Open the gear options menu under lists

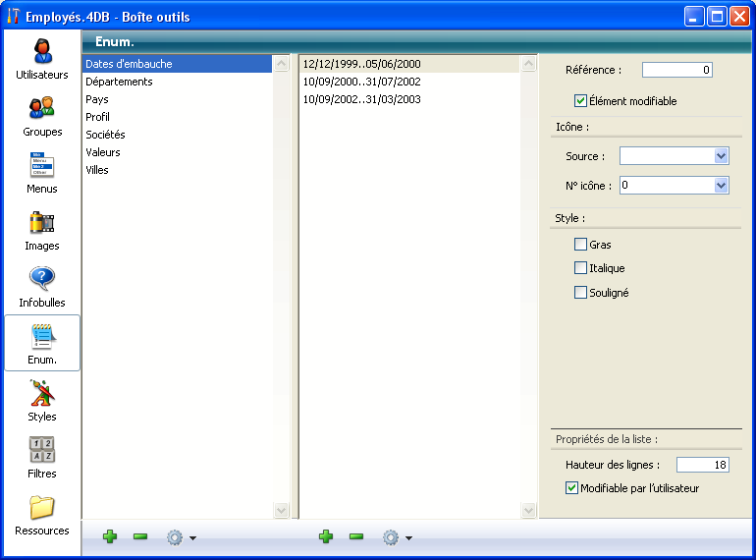tap(180, 537)
